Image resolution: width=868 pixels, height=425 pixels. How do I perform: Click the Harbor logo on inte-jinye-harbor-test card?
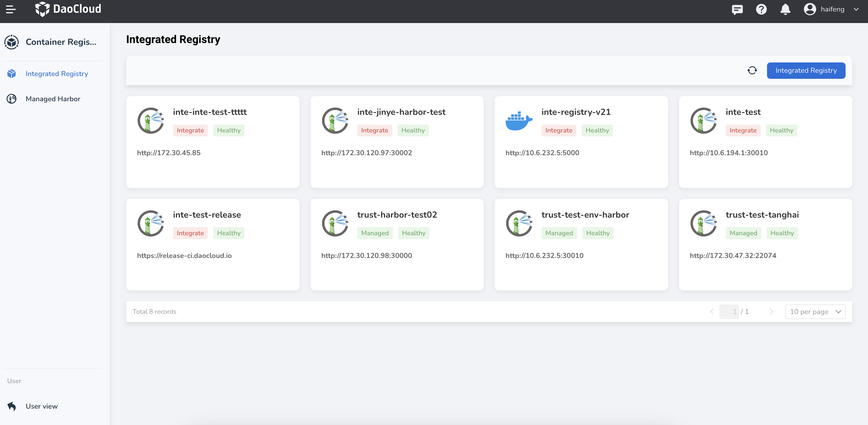pyautogui.click(x=335, y=121)
